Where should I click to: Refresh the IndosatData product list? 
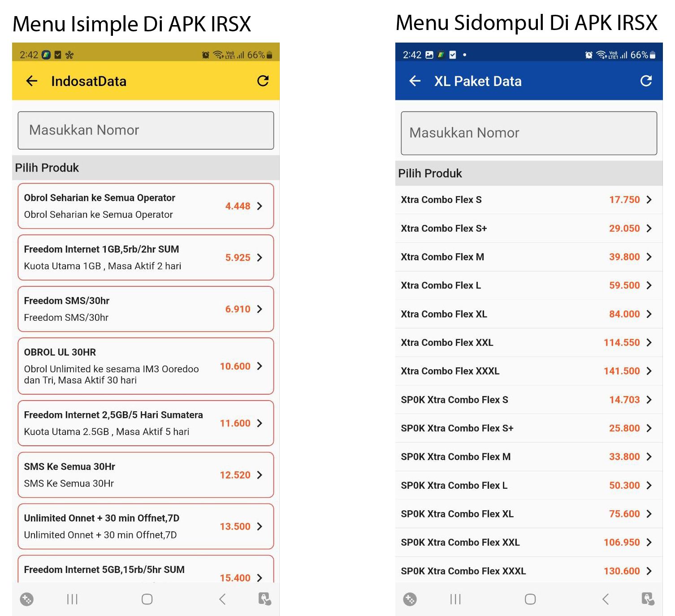263,81
